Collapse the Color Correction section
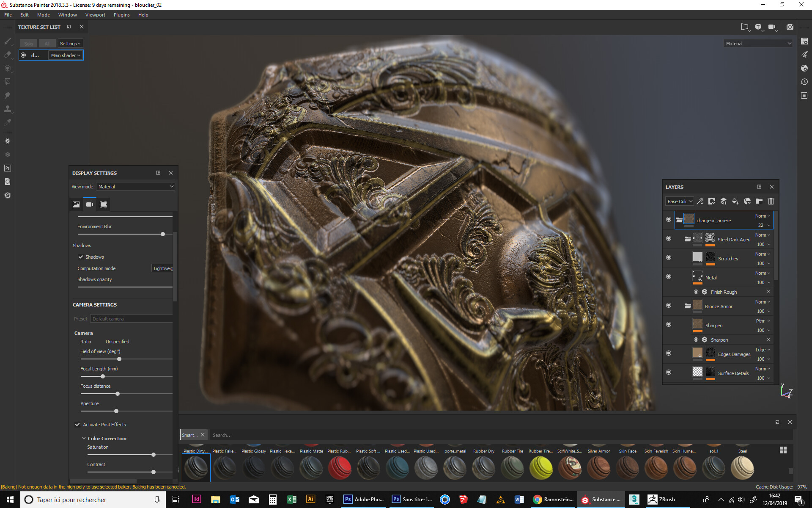 click(84, 439)
